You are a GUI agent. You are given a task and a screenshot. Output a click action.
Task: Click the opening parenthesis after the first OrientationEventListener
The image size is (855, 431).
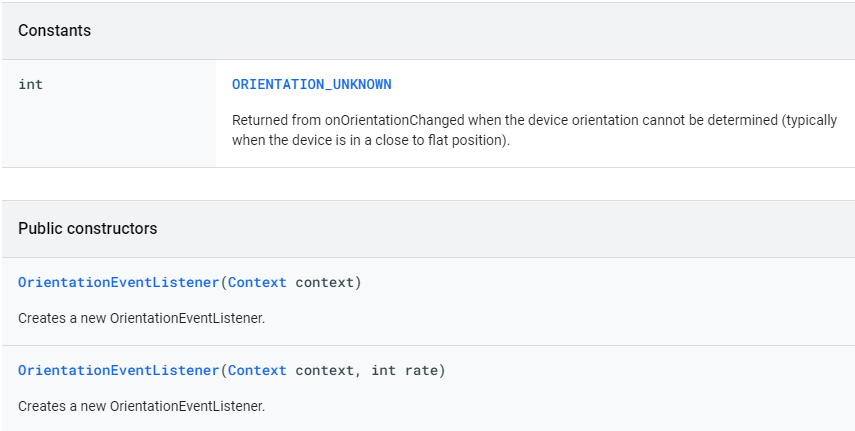[223, 283]
